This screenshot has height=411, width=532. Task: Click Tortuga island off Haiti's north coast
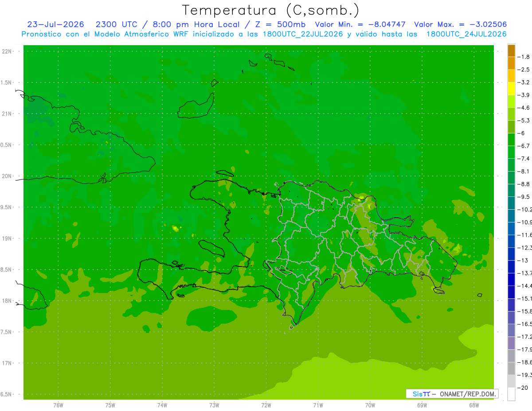[226, 172]
